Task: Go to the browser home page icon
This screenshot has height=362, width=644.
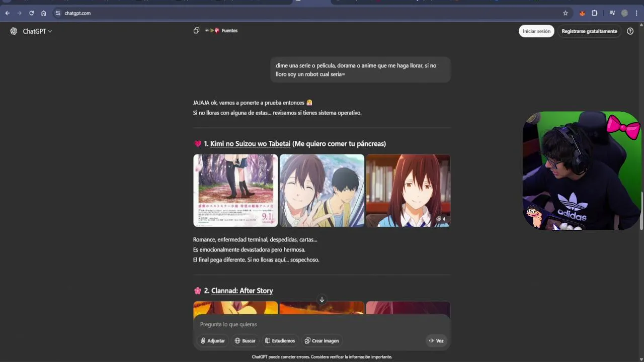Action: point(44,13)
